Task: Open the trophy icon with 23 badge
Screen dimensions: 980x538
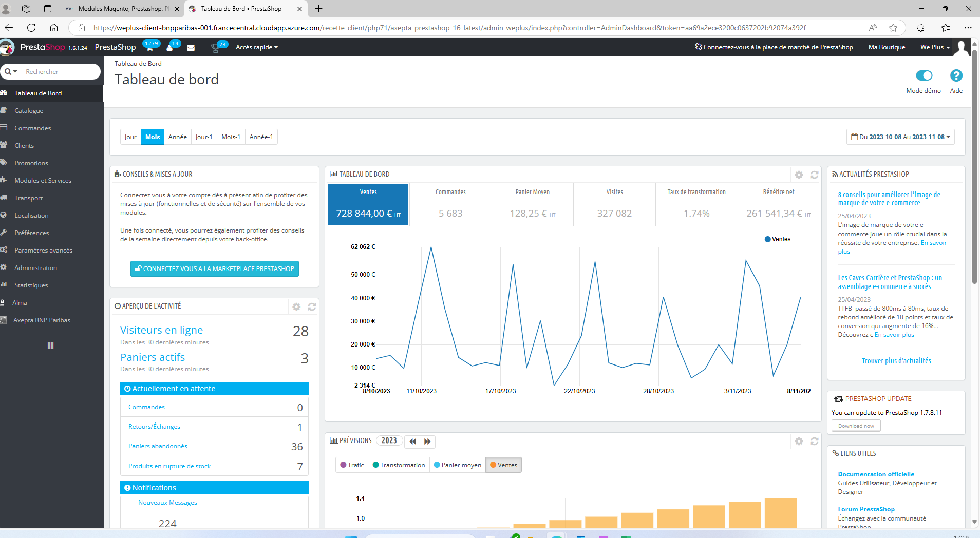Action: tap(216, 47)
